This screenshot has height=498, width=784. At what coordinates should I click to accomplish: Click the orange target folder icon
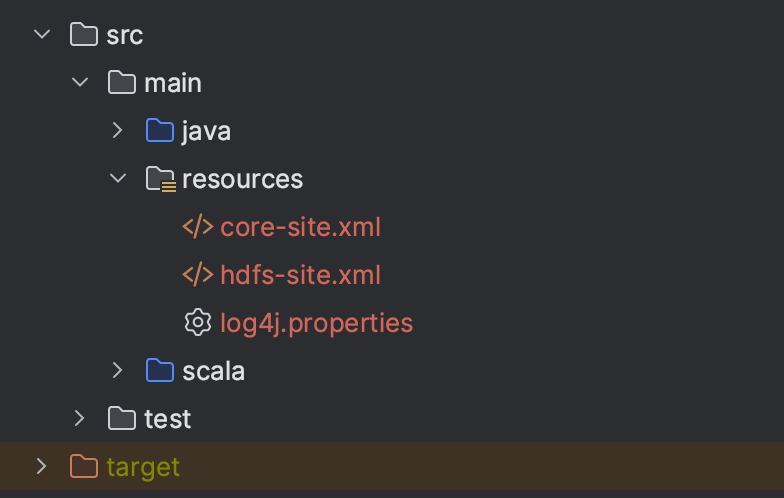[84, 467]
